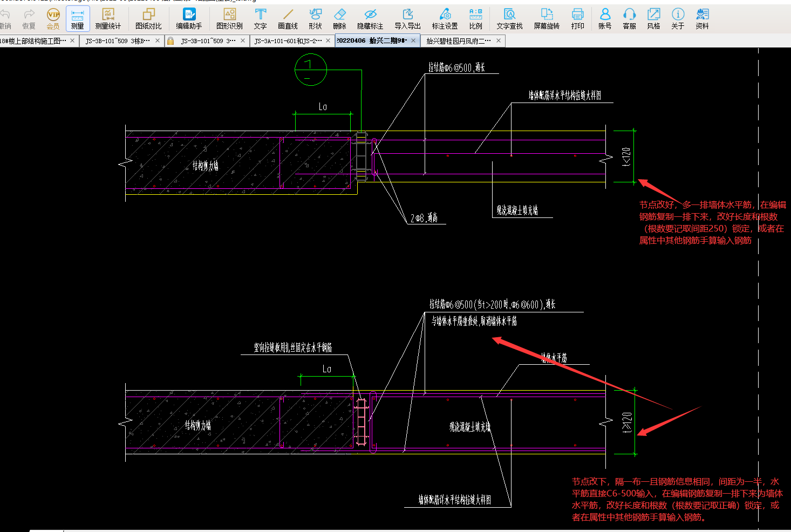The width and height of the screenshot is (791, 532).
Task: Click 屏幕旋转 screen rotate icon
Action: point(547,19)
